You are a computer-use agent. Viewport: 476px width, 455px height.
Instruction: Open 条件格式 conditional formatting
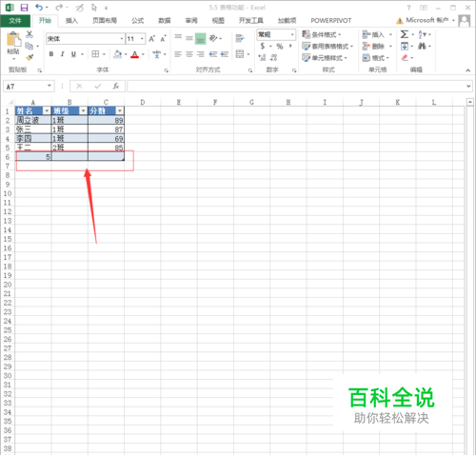(x=322, y=34)
